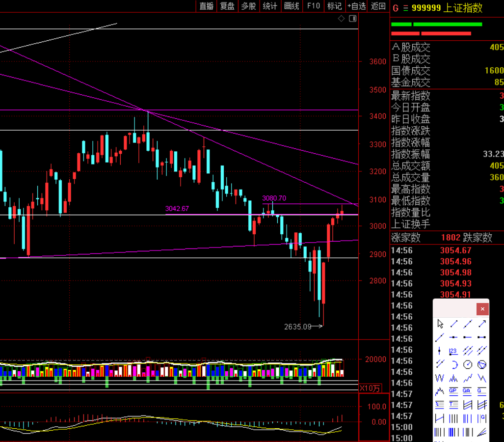Select the tick row showing 3054.91

pyautogui.click(x=448, y=295)
